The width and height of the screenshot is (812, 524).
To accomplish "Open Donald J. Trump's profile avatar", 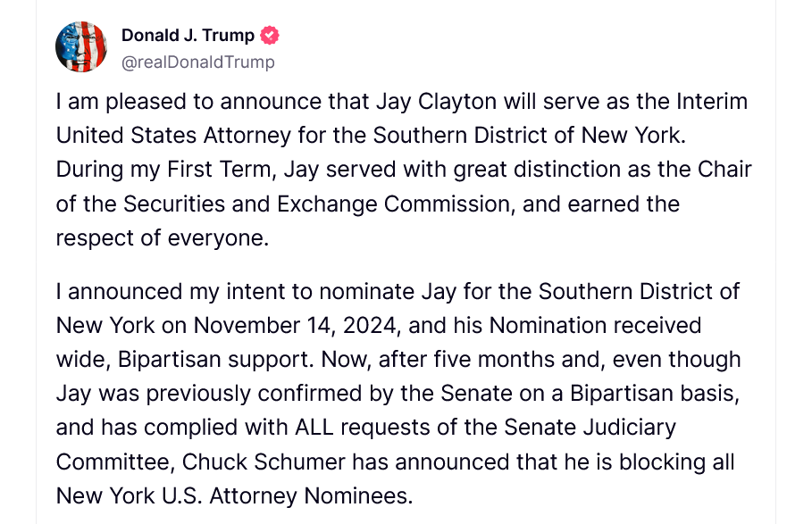I will click(81, 47).
